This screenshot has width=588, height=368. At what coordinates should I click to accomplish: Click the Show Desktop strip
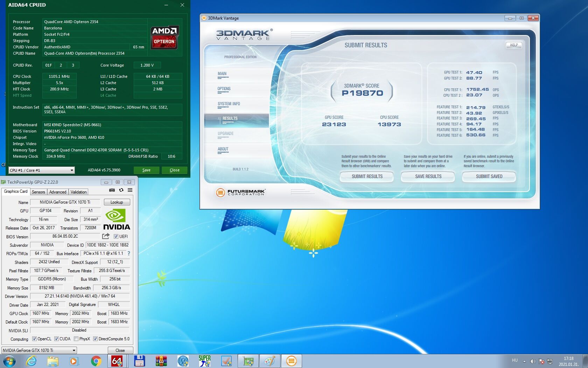pos(585,361)
